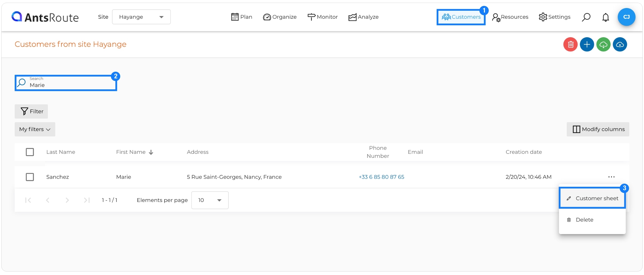Image resolution: width=644 pixels, height=275 pixels.
Task: Click the Phone Number column header
Action: tap(378, 152)
